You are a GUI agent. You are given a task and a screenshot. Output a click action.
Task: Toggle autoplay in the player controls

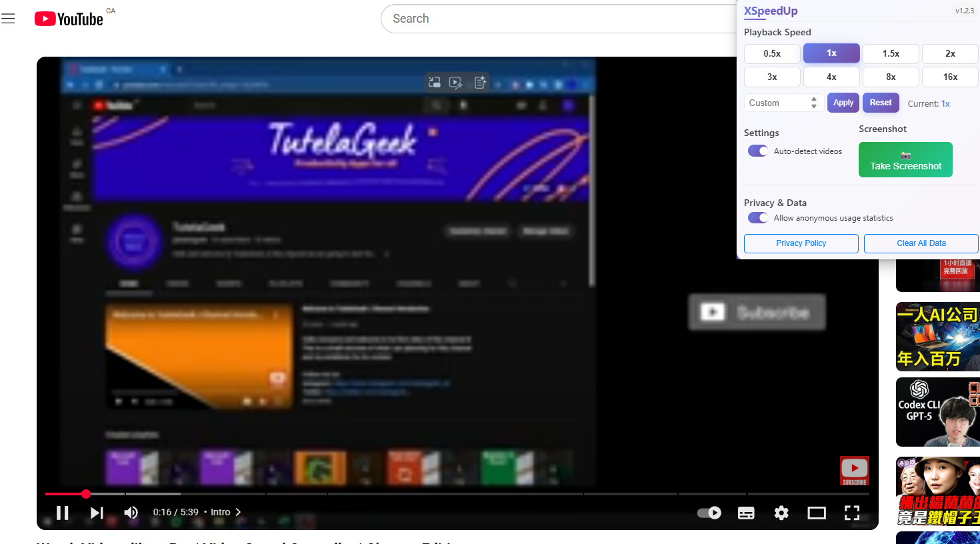tap(709, 513)
